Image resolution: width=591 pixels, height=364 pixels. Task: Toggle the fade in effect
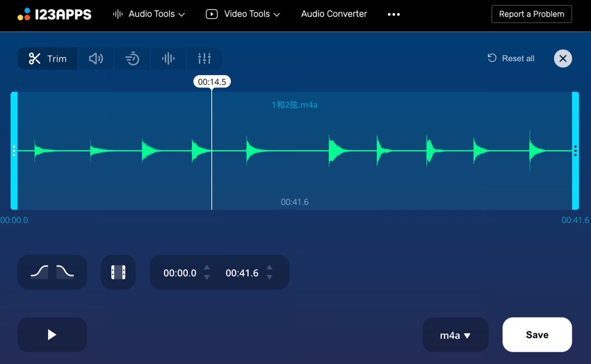pos(40,272)
